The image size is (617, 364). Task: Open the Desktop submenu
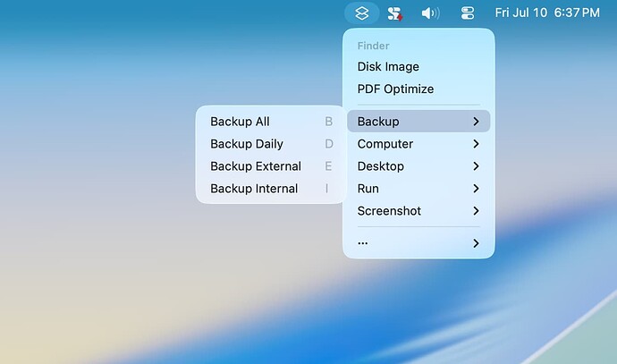418,166
